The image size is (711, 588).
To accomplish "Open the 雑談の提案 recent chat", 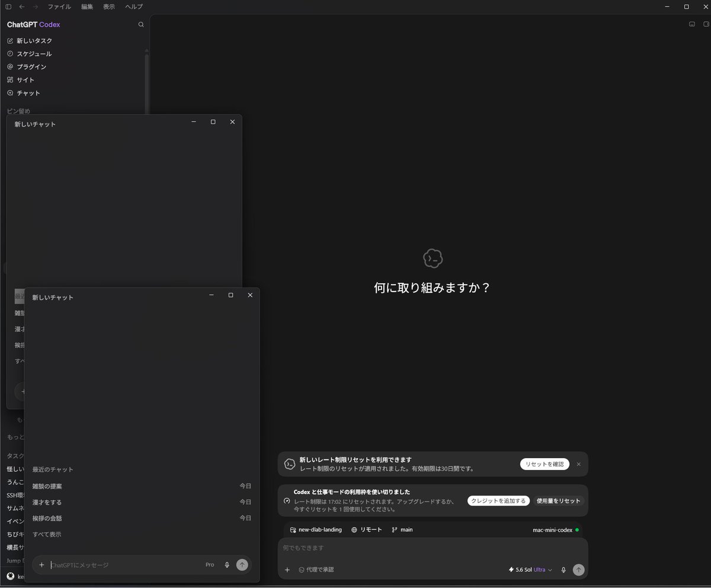I will [x=142, y=486].
